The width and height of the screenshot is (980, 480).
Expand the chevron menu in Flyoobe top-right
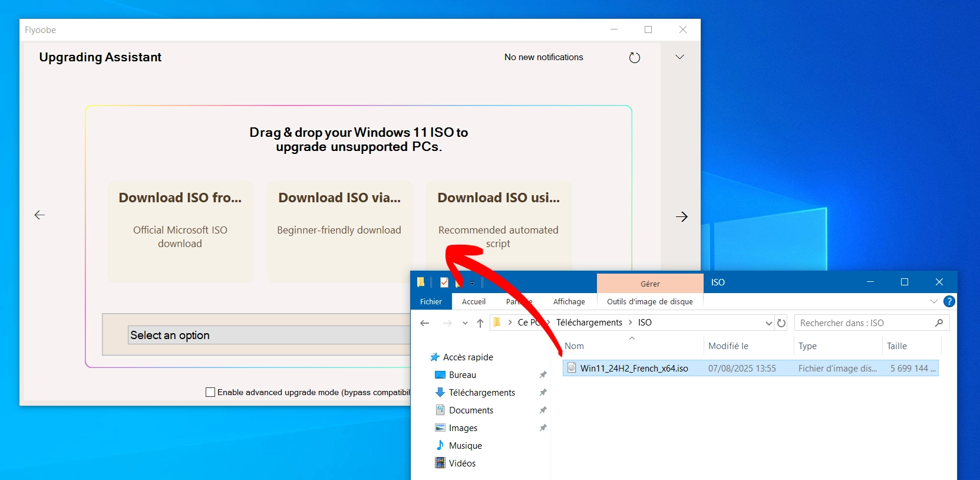[679, 57]
